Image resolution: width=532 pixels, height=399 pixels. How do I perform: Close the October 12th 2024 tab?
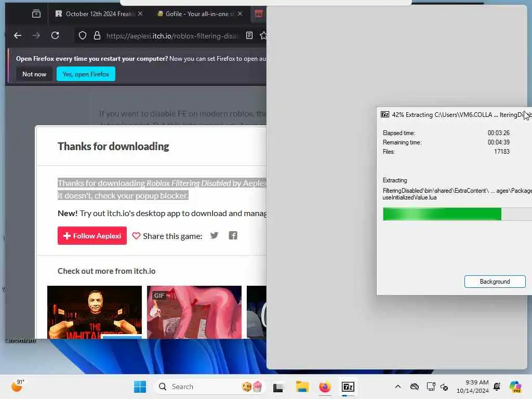coord(140,14)
